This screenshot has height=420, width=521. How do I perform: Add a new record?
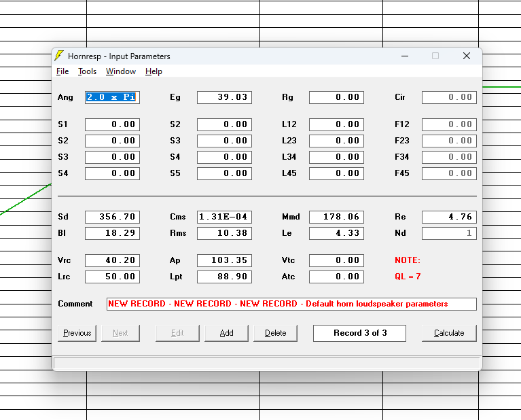click(226, 333)
